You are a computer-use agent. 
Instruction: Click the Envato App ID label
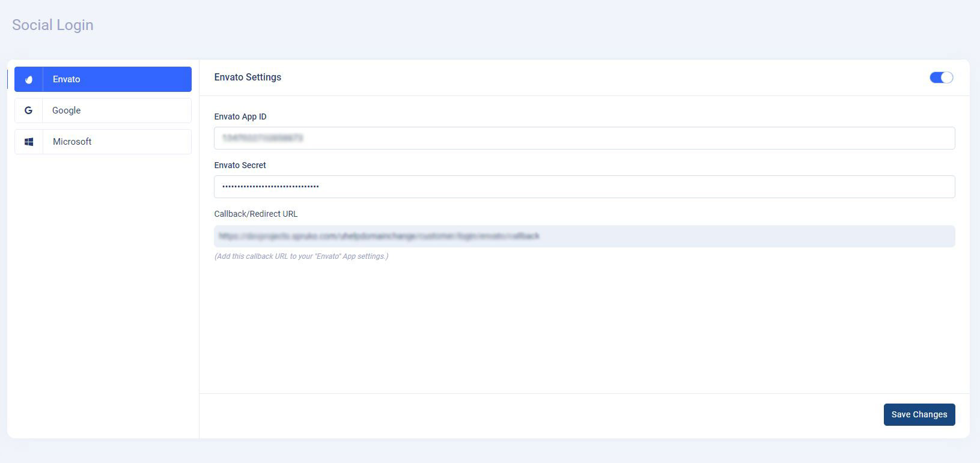[240, 117]
